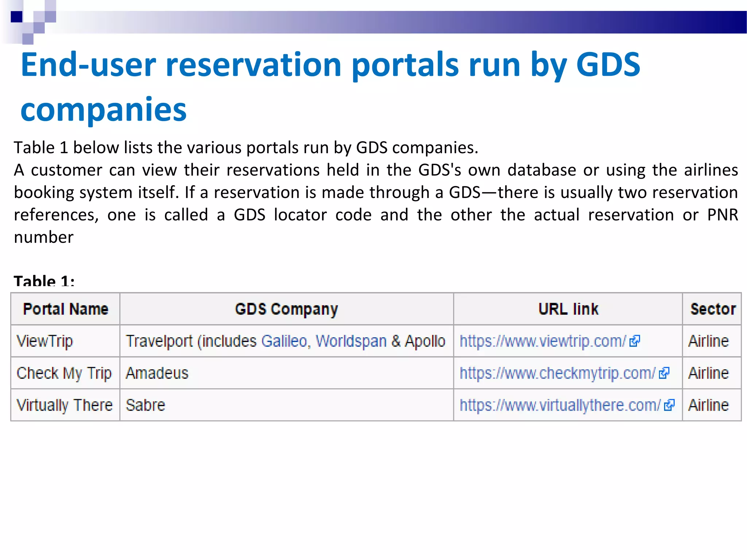Click the Table 1 caption label
Image resolution: width=747 pixels, height=560 pixels.
coord(44,281)
